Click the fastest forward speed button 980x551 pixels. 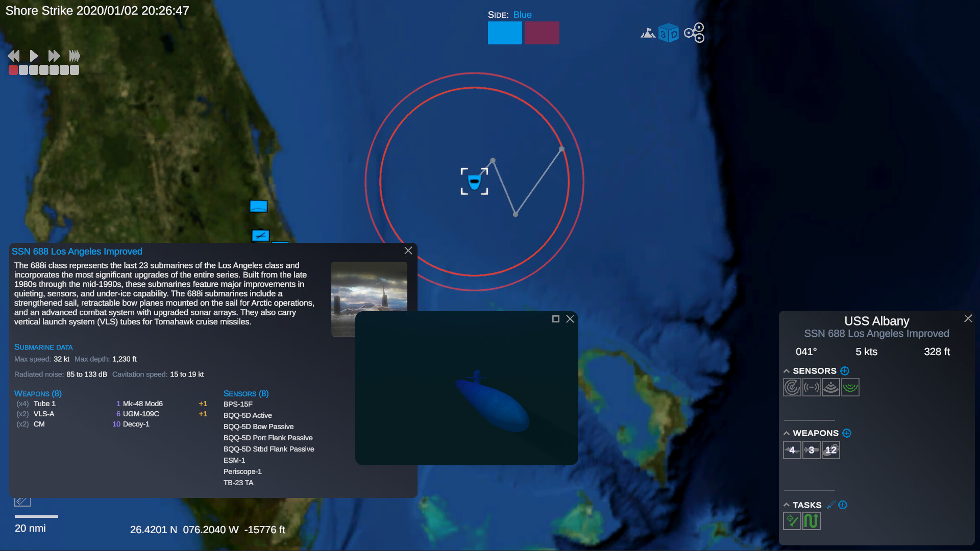pyautogui.click(x=75, y=56)
